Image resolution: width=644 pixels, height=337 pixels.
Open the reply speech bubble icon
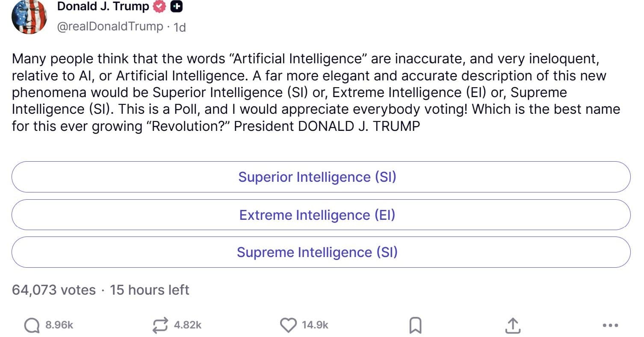tap(32, 326)
